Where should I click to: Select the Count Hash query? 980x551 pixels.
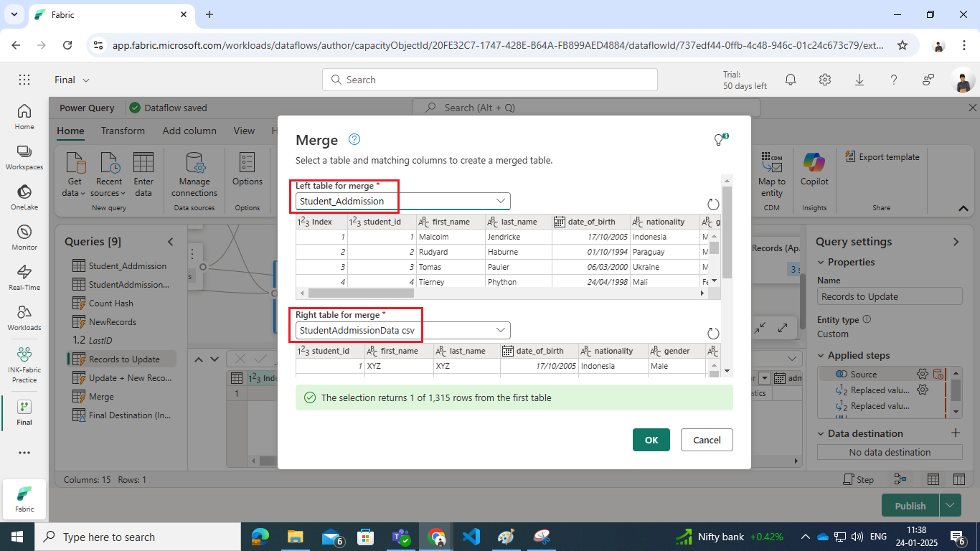[x=110, y=303]
